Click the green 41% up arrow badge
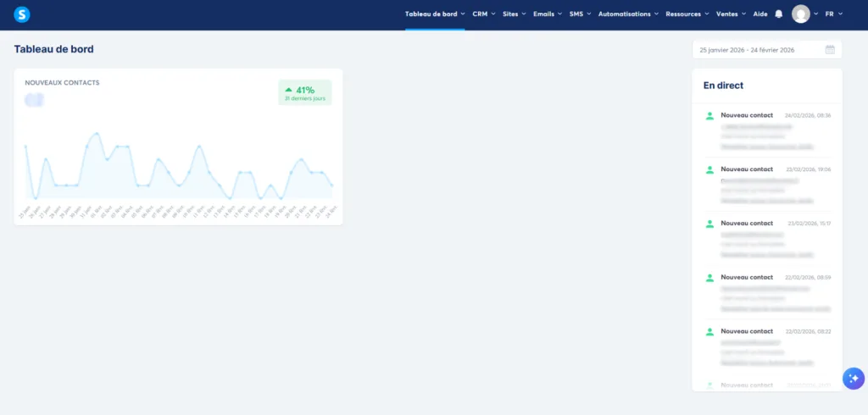 [x=305, y=92]
